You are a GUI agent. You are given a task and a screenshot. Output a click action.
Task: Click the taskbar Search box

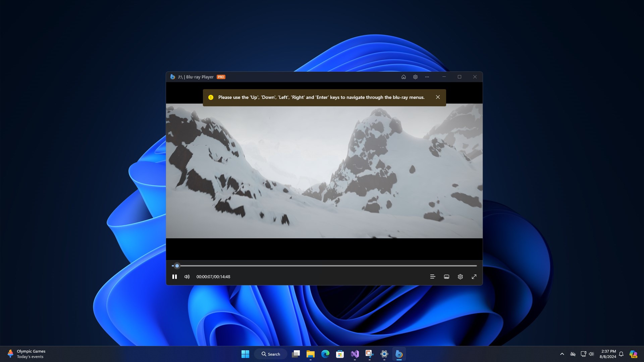pyautogui.click(x=271, y=354)
